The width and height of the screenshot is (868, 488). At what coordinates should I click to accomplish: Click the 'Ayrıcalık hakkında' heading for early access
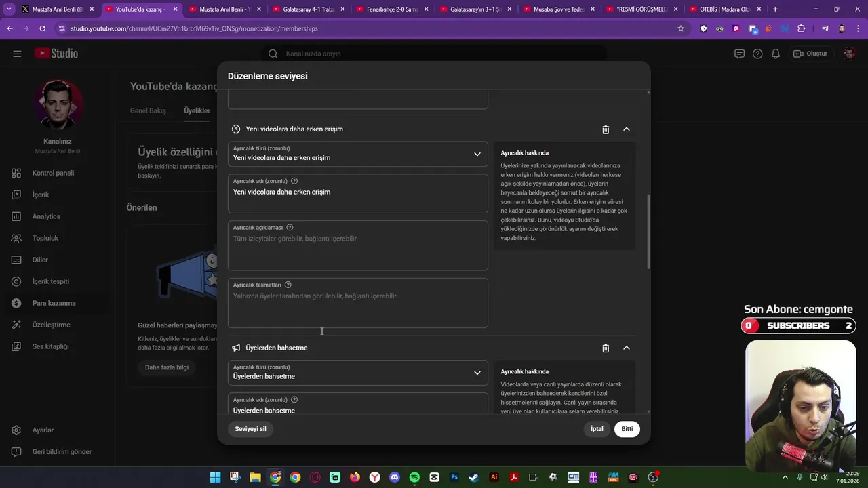point(525,153)
